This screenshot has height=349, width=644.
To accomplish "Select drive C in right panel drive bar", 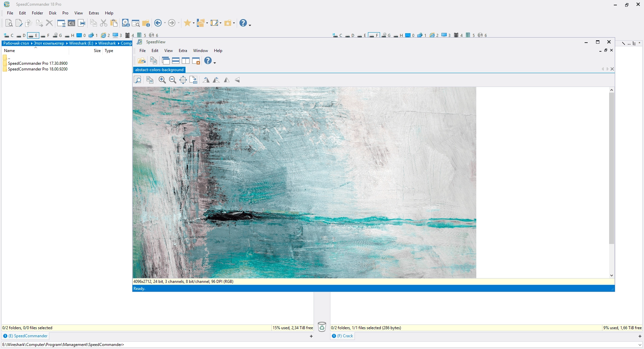I will [x=337, y=35].
